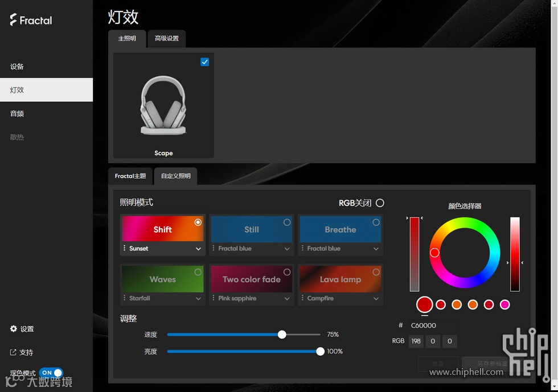Click the drag handle dots beside Campfire

pyautogui.click(x=302, y=298)
